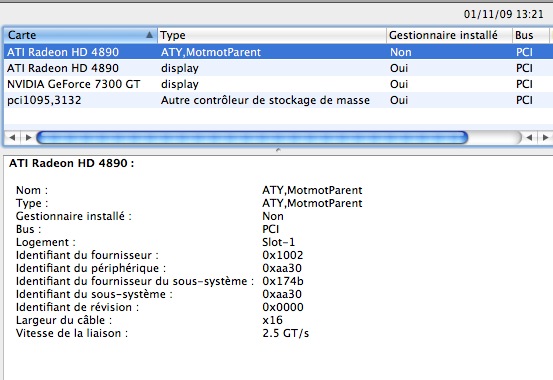This screenshot has height=380, width=553.
Task: Click the left-side scroll right arrow
Action: click(x=28, y=137)
